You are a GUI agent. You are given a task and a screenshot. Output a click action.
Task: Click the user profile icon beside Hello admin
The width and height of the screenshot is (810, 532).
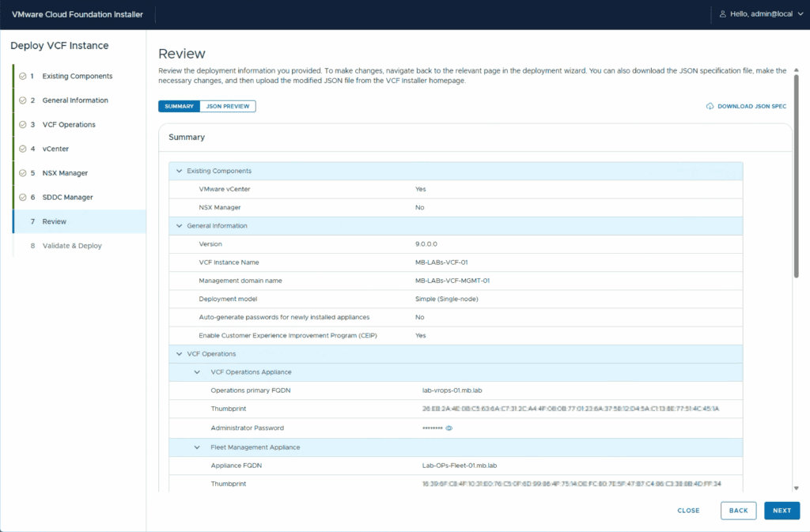(722, 14)
